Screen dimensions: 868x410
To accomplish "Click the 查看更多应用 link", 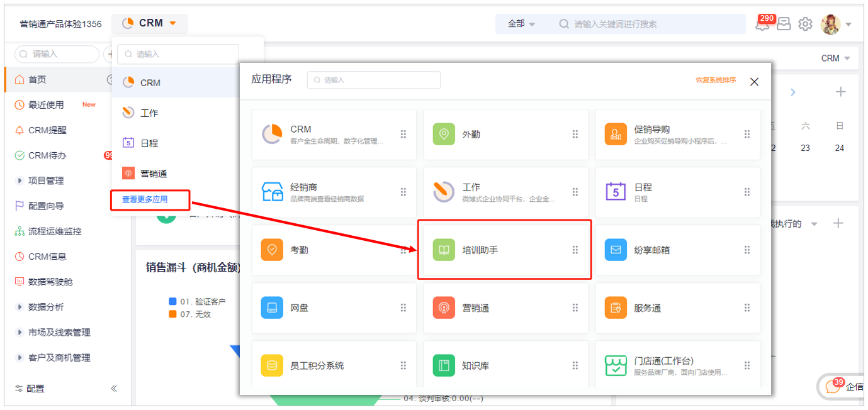I will click(x=145, y=199).
